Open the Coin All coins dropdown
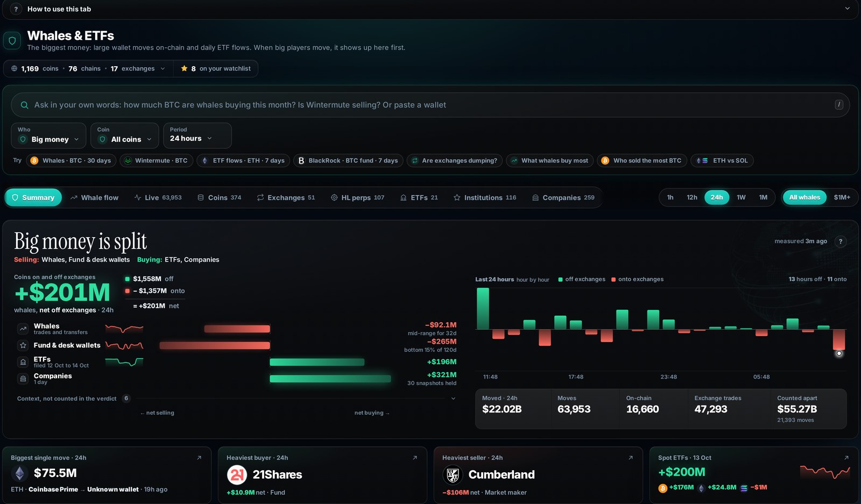The height and width of the screenshot is (504, 861). [x=125, y=136]
